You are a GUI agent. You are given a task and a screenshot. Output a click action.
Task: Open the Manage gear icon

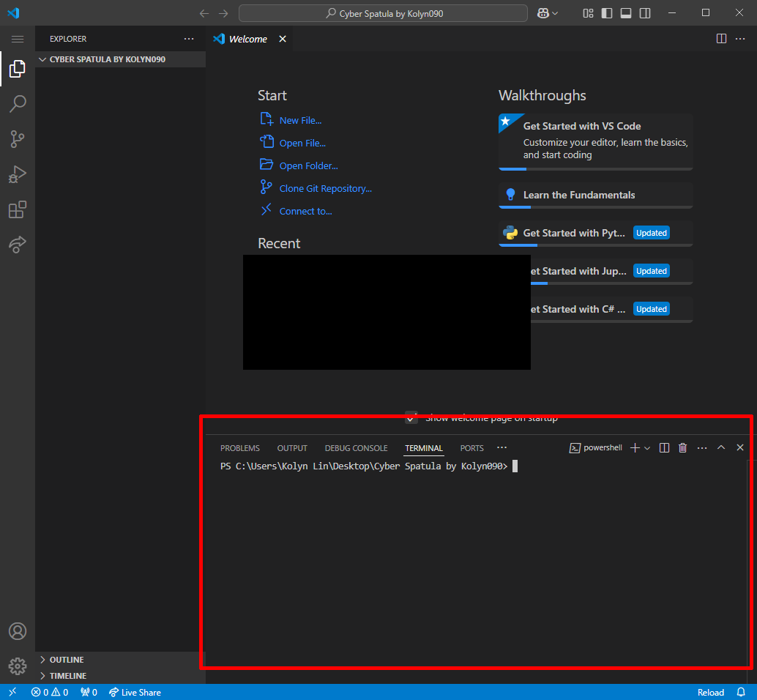(18, 666)
